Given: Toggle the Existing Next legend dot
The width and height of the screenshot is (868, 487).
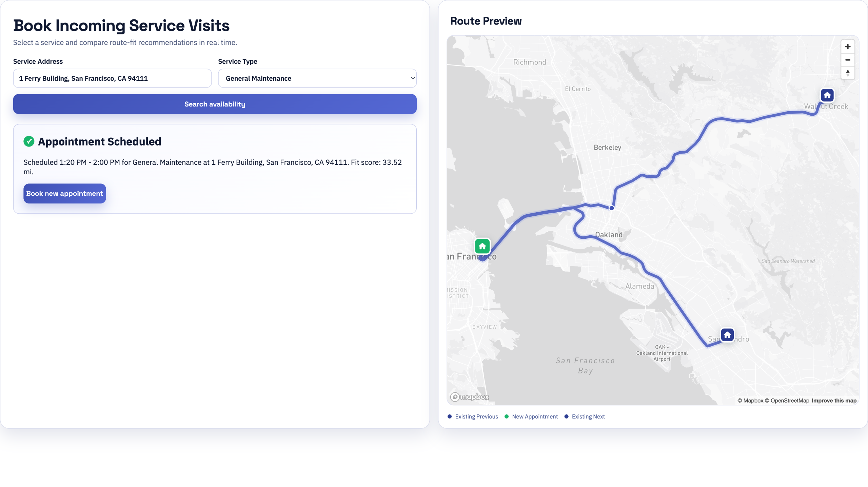Looking at the screenshot, I should (566, 416).
